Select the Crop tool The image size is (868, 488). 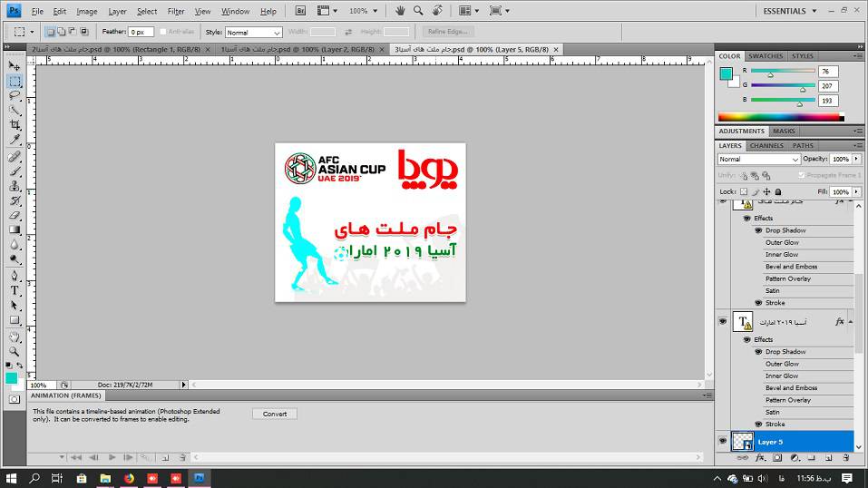pyautogui.click(x=15, y=124)
